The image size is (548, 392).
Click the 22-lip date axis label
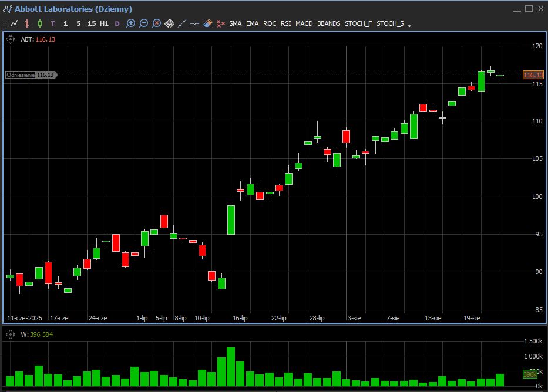click(278, 318)
